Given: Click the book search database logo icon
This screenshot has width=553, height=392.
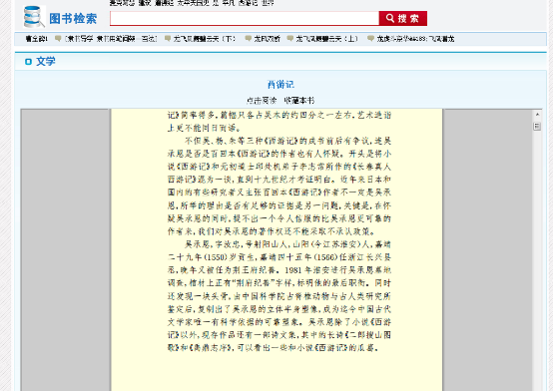Looking at the screenshot, I should pos(34,17).
